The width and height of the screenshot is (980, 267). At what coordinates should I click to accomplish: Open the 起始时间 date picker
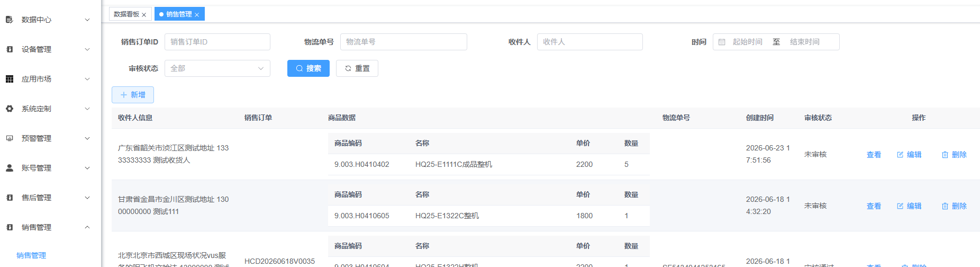coord(747,42)
